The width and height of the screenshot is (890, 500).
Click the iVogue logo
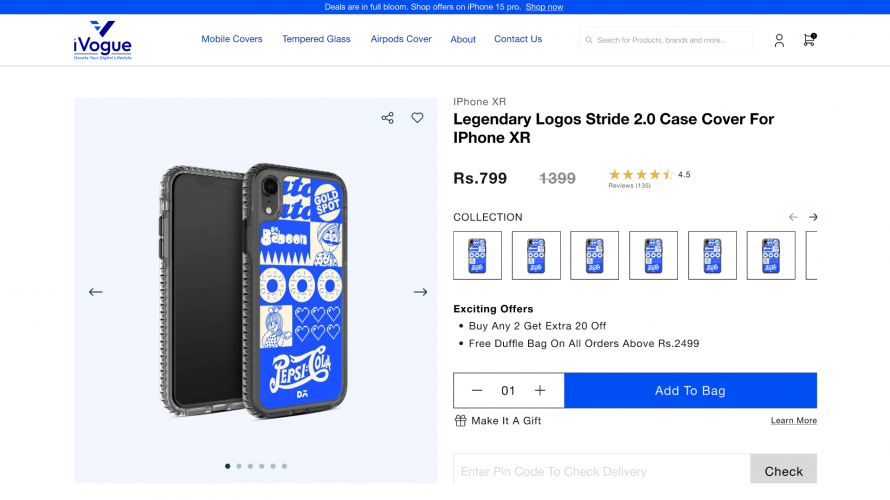pyautogui.click(x=102, y=40)
